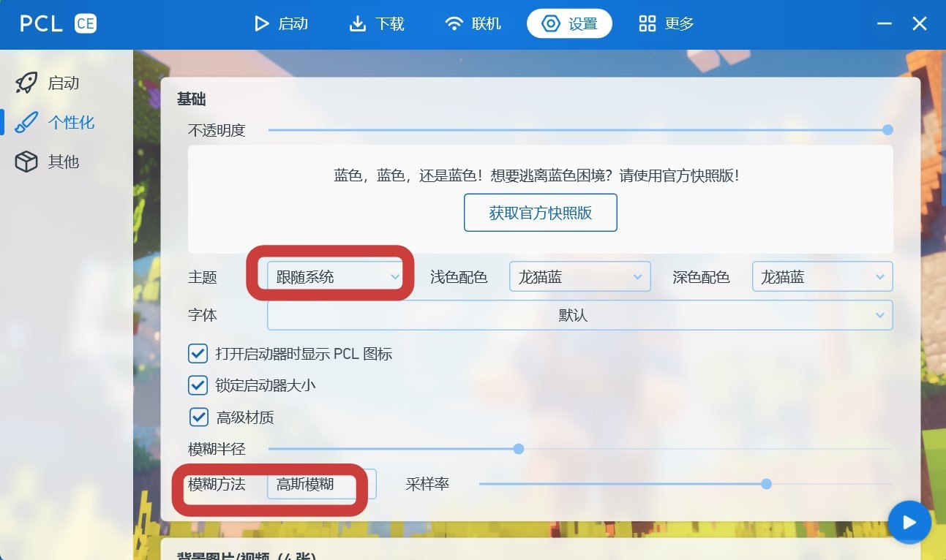The width and height of the screenshot is (946, 560).
Task: Toggle the 锁定启动器大小 checkbox
Action: 198,385
